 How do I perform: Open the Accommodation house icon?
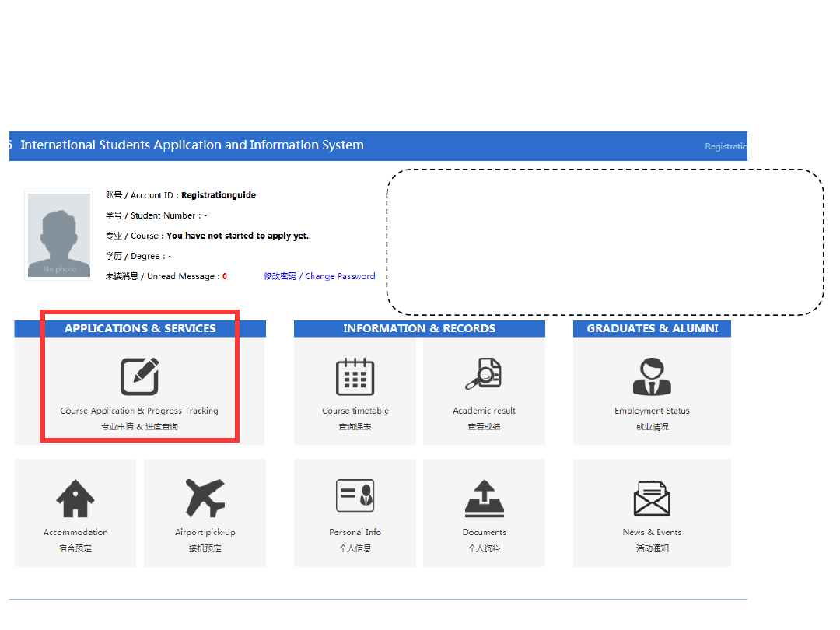pos(75,499)
